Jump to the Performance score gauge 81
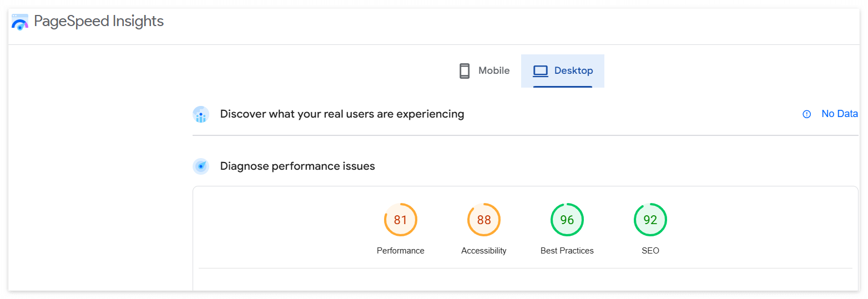This screenshot has width=868, height=299. (401, 220)
